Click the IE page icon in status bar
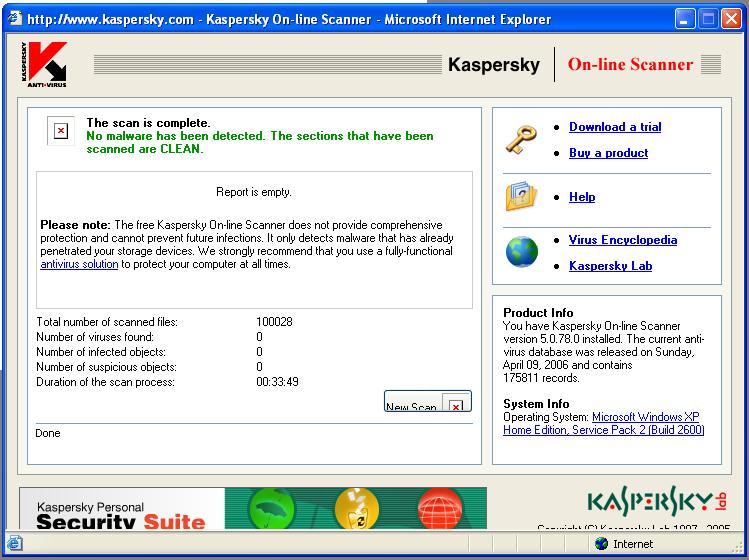The height and width of the screenshot is (560, 749). pos(14,544)
